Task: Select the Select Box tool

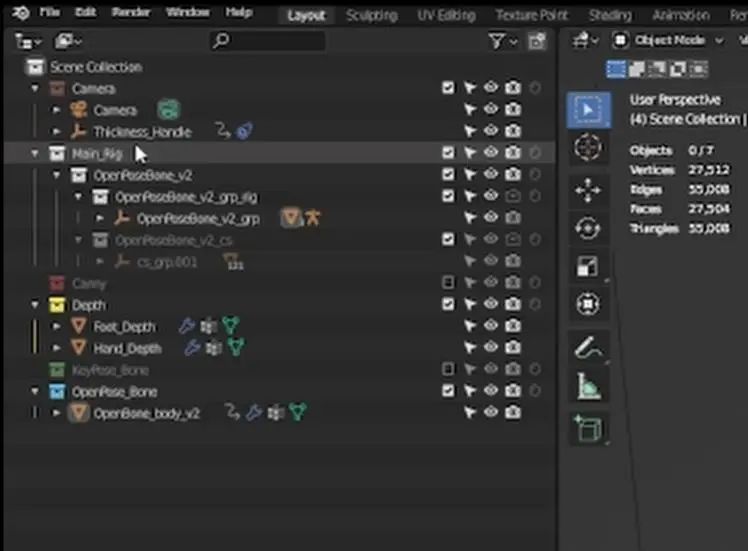Action: tap(588, 110)
